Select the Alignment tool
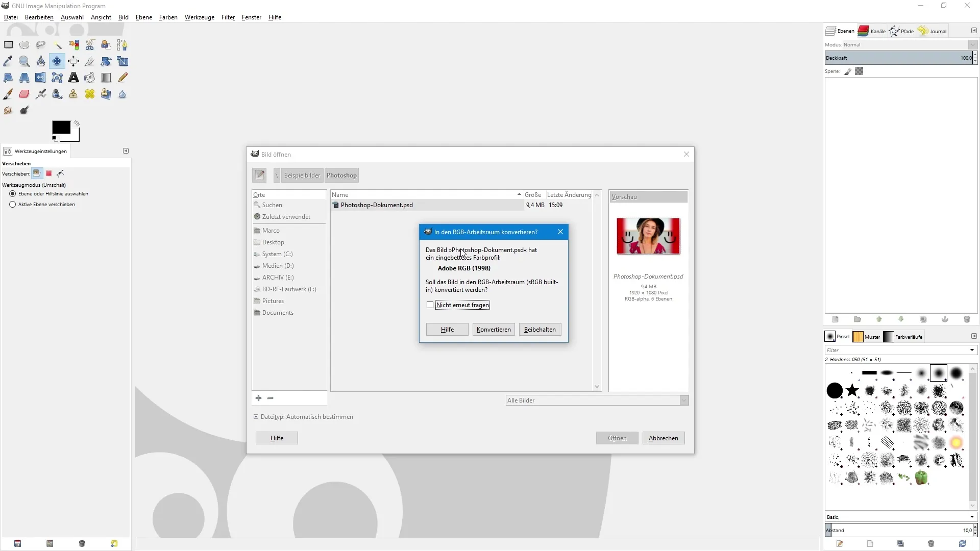This screenshot has width=980, height=551. pyautogui.click(x=73, y=61)
